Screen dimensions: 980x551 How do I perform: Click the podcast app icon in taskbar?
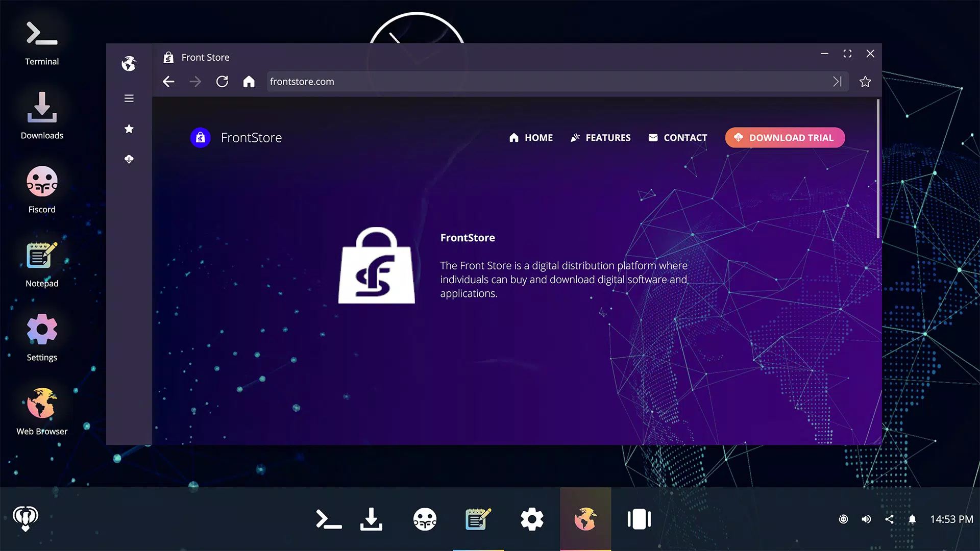point(25,519)
